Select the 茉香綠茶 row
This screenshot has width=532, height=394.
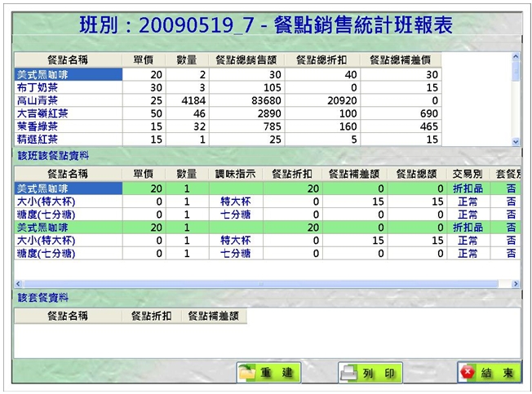pos(69,126)
